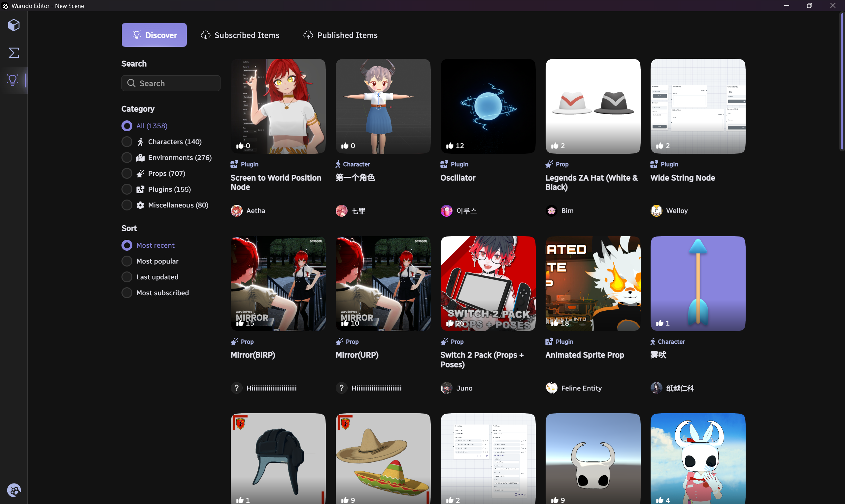Click the Plugins category puzzle icon
This screenshot has height=504, width=845.
pyautogui.click(x=140, y=189)
